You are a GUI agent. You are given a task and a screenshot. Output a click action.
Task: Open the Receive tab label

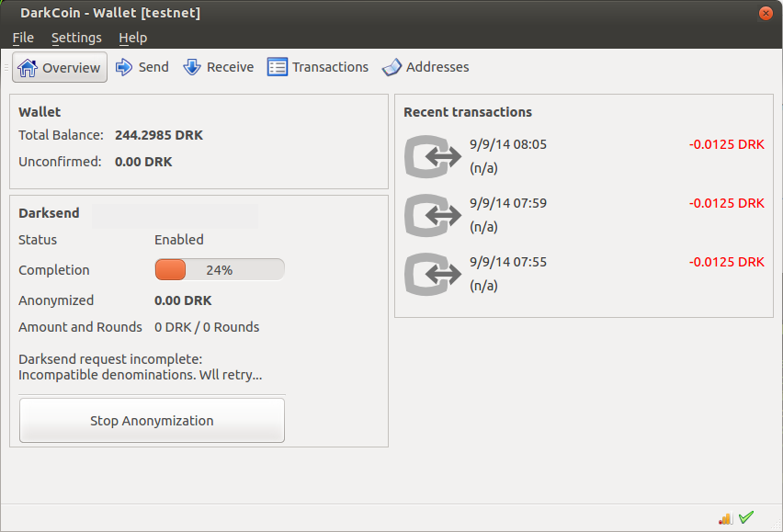point(230,67)
